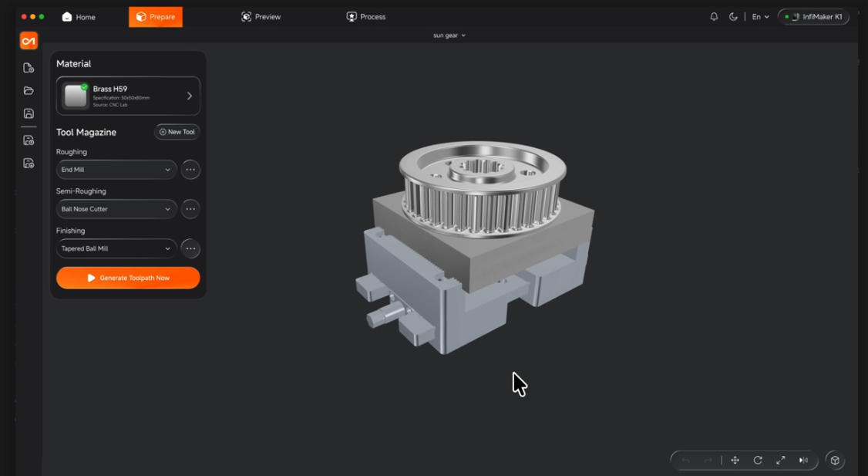Viewport: 868px width, 476px height.
Task: Click the chevron on the material card
Action: pos(190,96)
